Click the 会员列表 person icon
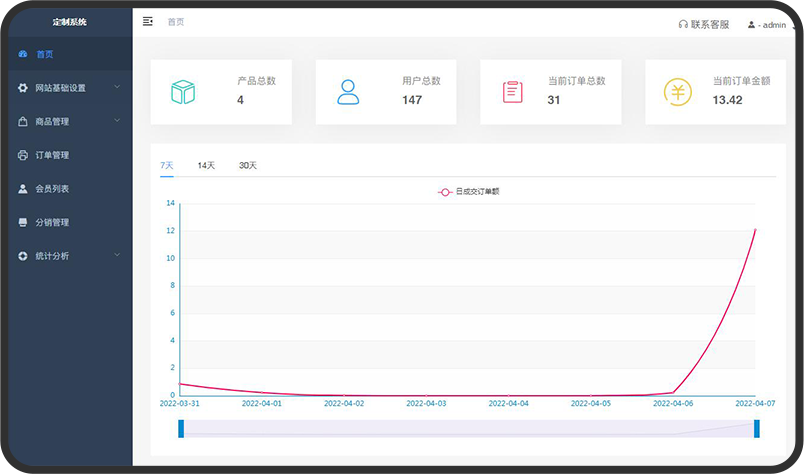 click(23, 189)
